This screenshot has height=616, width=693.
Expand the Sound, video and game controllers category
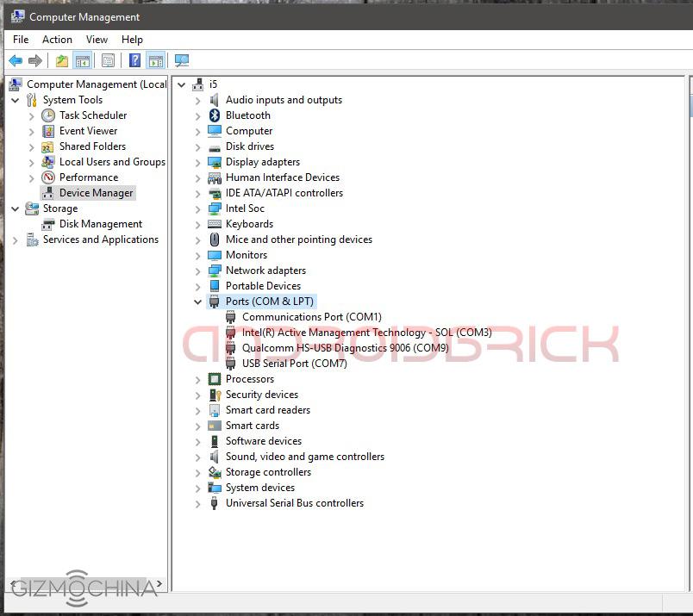pos(197,457)
